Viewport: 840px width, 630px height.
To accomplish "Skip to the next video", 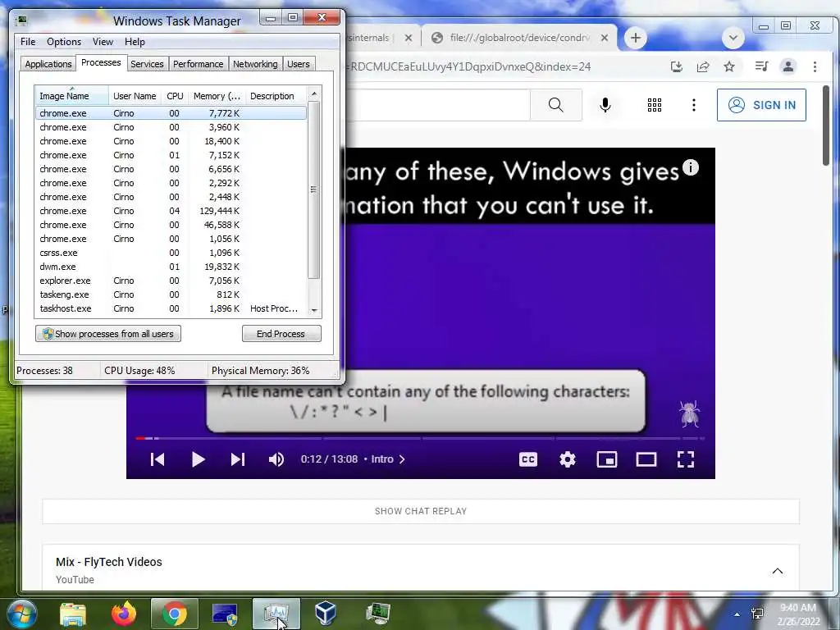I will coord(237,459).
